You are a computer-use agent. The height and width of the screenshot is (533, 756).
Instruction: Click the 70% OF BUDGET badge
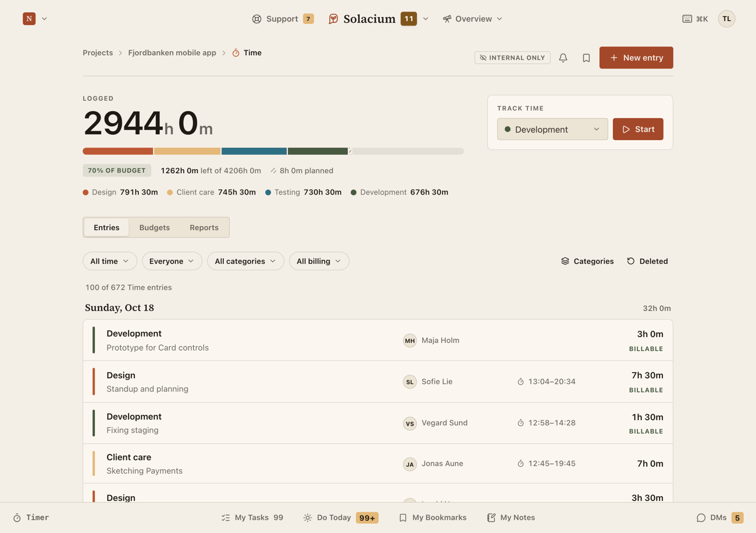(x=117, y=170)
